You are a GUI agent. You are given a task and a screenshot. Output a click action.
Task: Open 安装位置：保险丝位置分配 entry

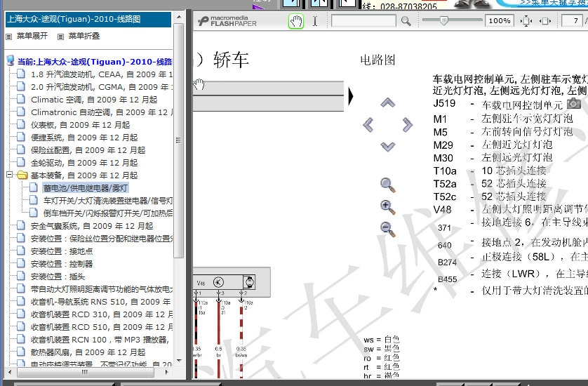[102, 239]
